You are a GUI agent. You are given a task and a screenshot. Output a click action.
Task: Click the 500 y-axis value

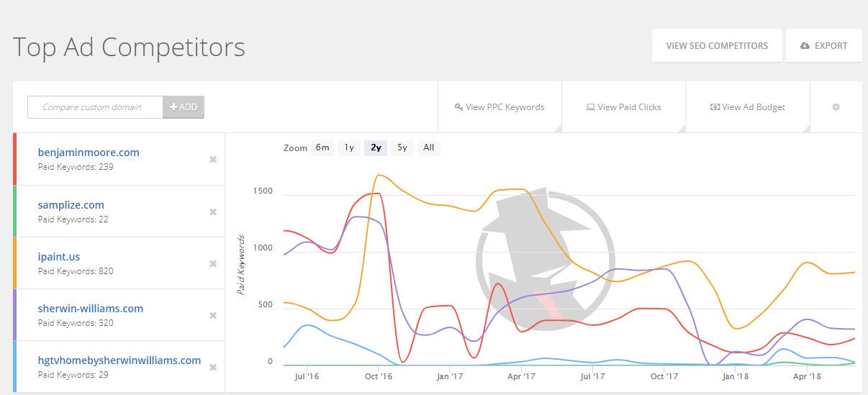pos(266,304)
